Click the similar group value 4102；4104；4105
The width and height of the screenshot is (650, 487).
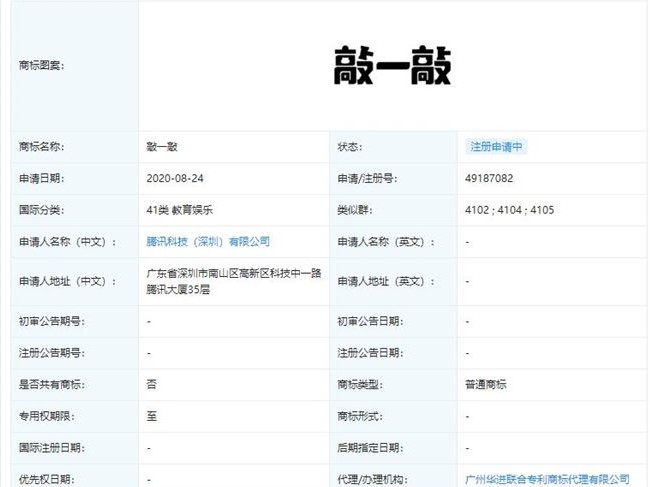coord(509,210)
